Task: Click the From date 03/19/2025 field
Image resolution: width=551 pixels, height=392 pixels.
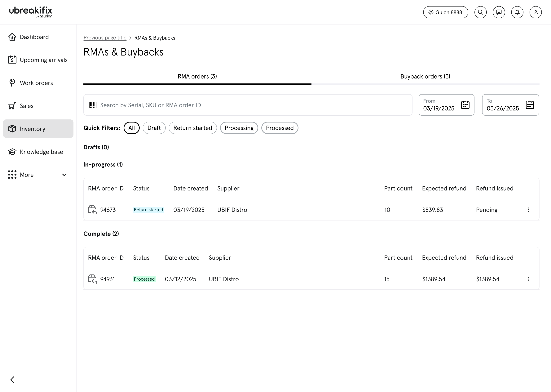Action: tap(446, 105)
